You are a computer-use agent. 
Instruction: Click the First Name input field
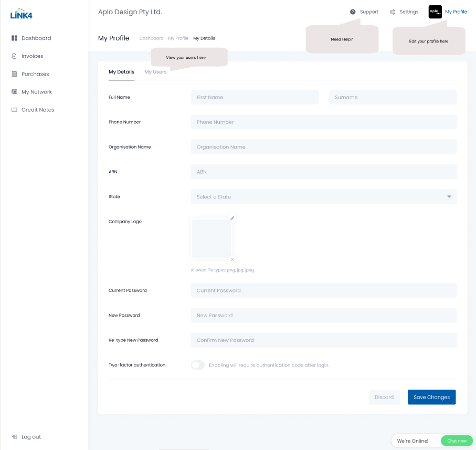pyautogui.click(x=255, y=97)
